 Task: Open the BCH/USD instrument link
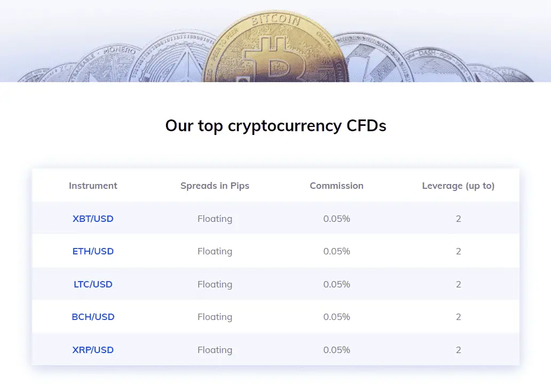tap(93, 317)
